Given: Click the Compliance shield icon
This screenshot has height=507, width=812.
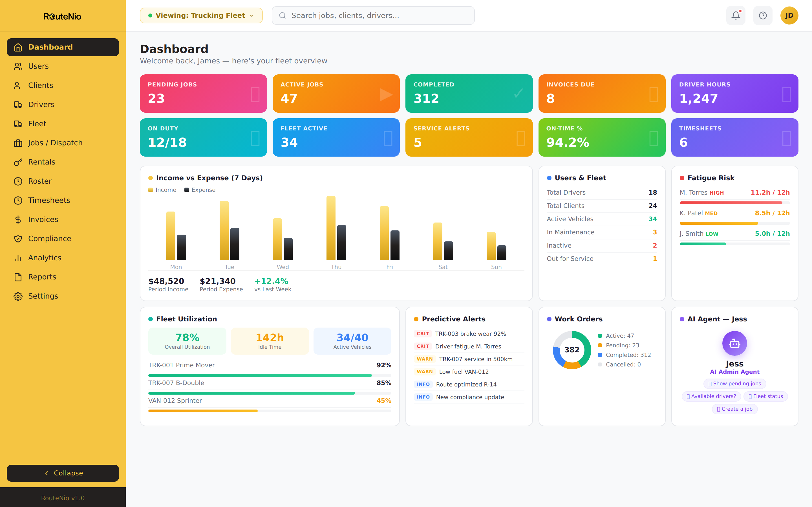Looking at the screenshot, I should (x=18, y=238).
